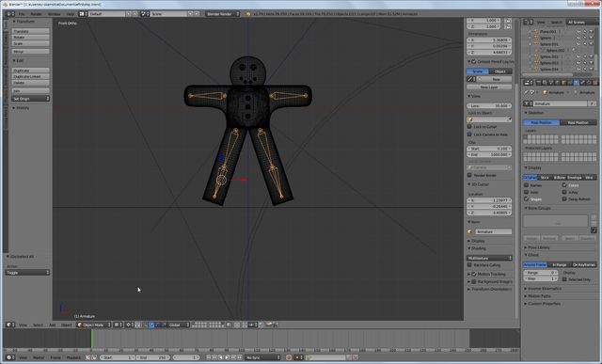Click the OpenGL render image icon in 3D header
602x364 pixels.
tap(269, 324)
